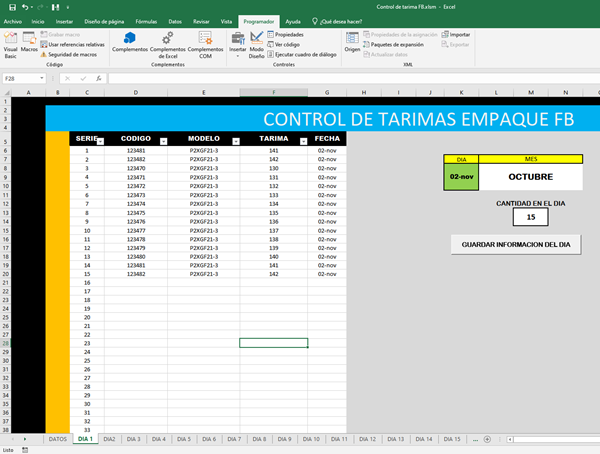Image resolution: width=600 pixels, height=454 pixels.
Task: Click Actualizar datos
Action: (x=385, y=54)
